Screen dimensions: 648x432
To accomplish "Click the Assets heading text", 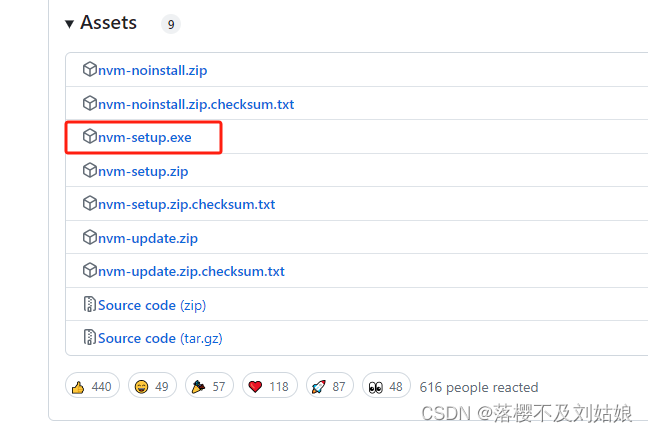I will pyautogui.click(x=108, y=23).
